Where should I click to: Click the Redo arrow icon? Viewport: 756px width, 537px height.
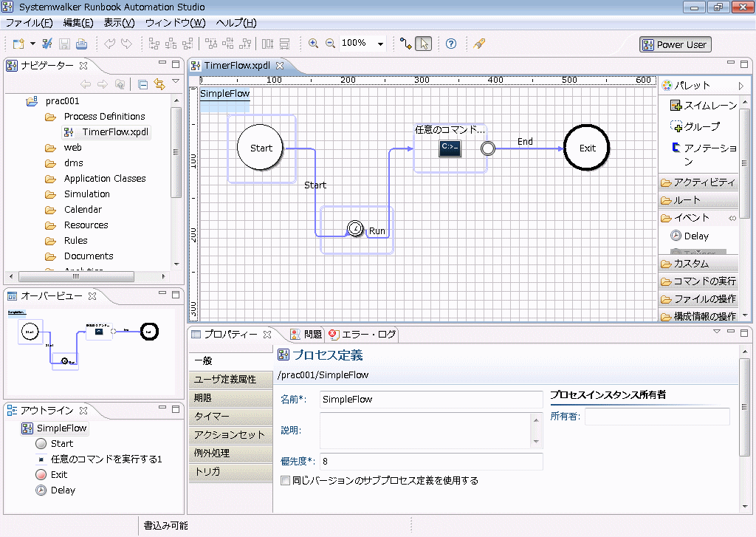tap(126, 44)
